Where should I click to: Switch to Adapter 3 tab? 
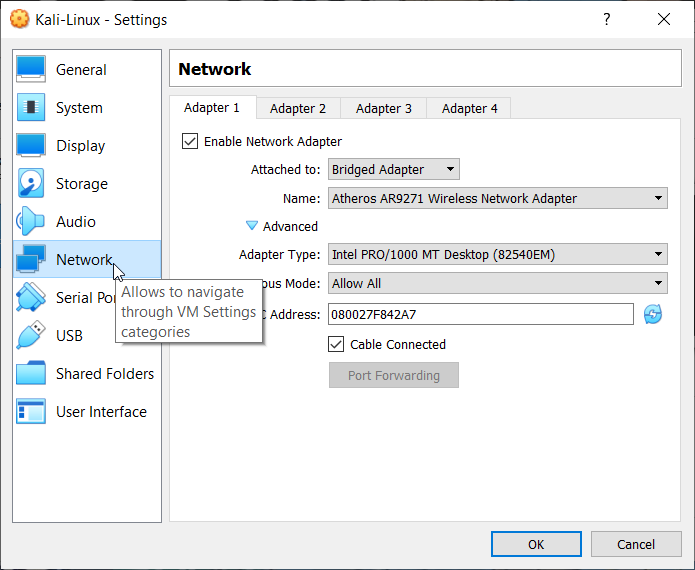384,109
